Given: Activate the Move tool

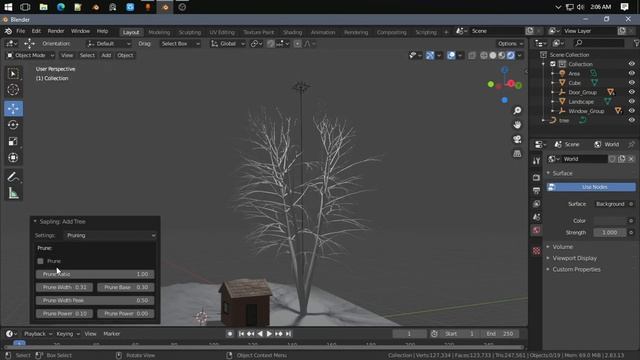Looking at the screenshot, I should coord(13,109).
